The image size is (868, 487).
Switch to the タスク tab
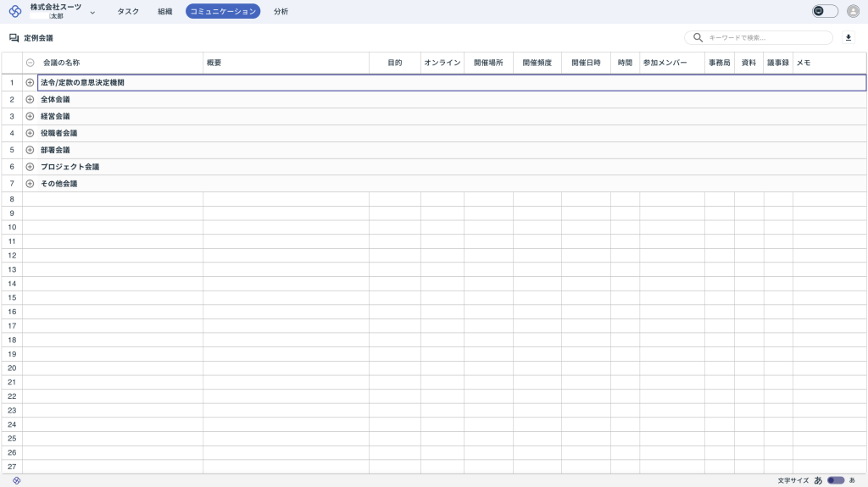pos(128,11)
